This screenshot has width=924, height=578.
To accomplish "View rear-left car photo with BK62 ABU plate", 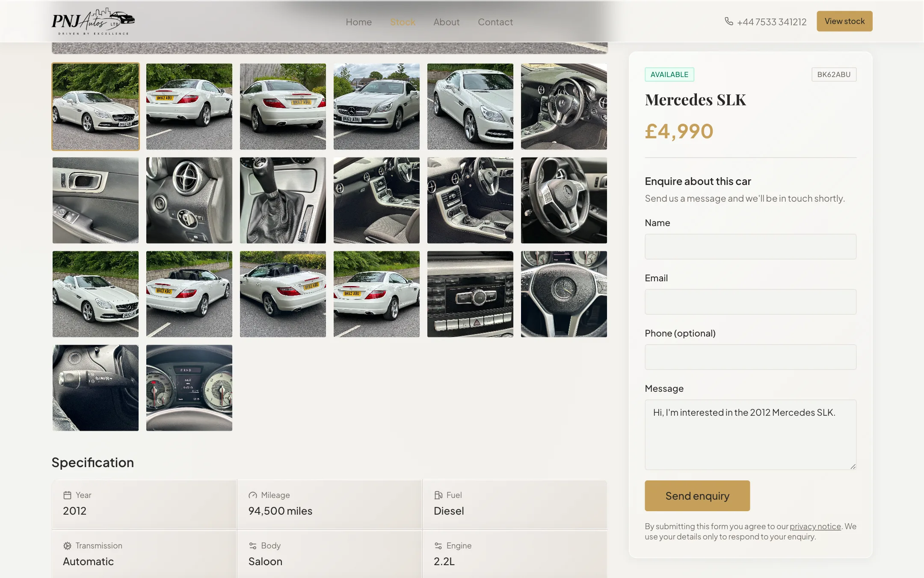I will [189, 107].
